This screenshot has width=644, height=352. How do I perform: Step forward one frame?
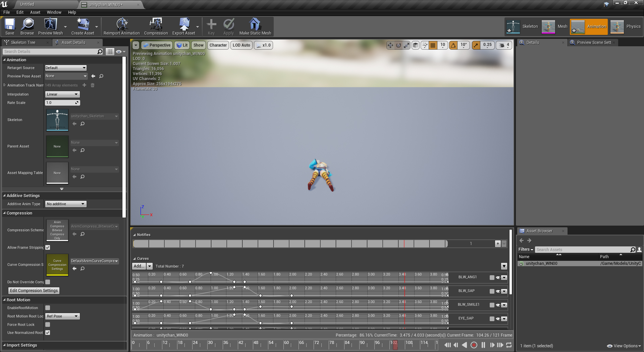coord(492,345)
